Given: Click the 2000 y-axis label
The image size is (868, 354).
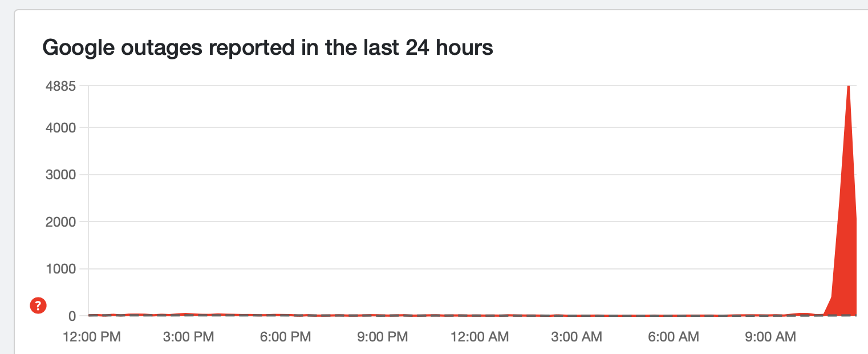Looking at the screenshot, I should (61, 222).
